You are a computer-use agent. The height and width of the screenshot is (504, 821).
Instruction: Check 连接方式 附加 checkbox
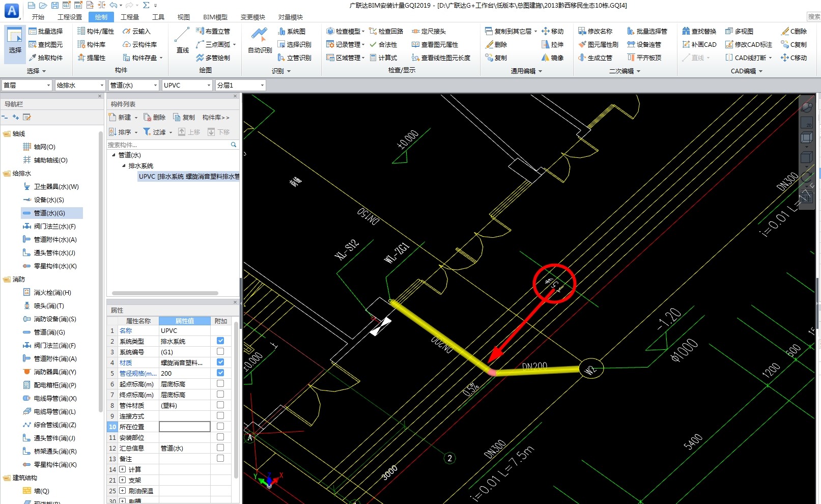pyautogui.click(x=220, y=415)
